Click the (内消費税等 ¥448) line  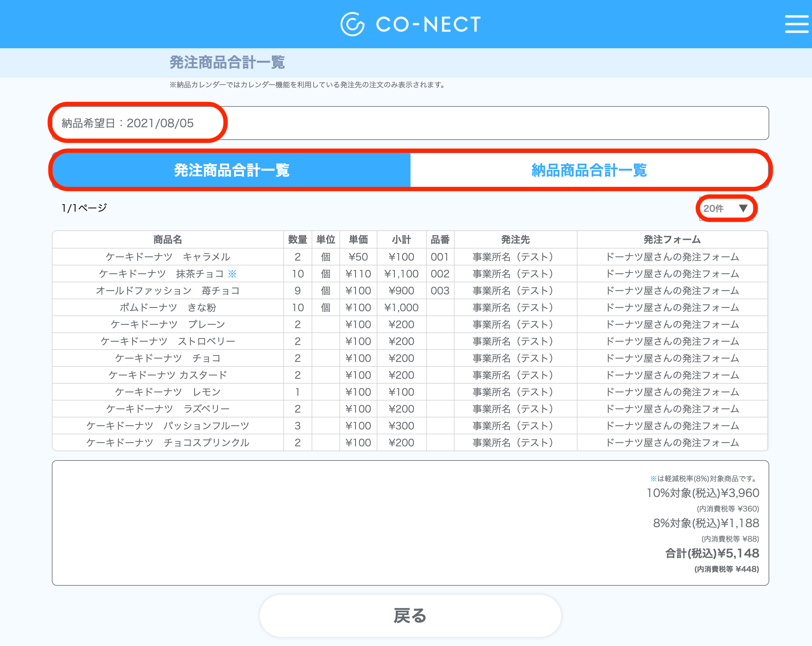pyautogui.click(x=726, y=569)
